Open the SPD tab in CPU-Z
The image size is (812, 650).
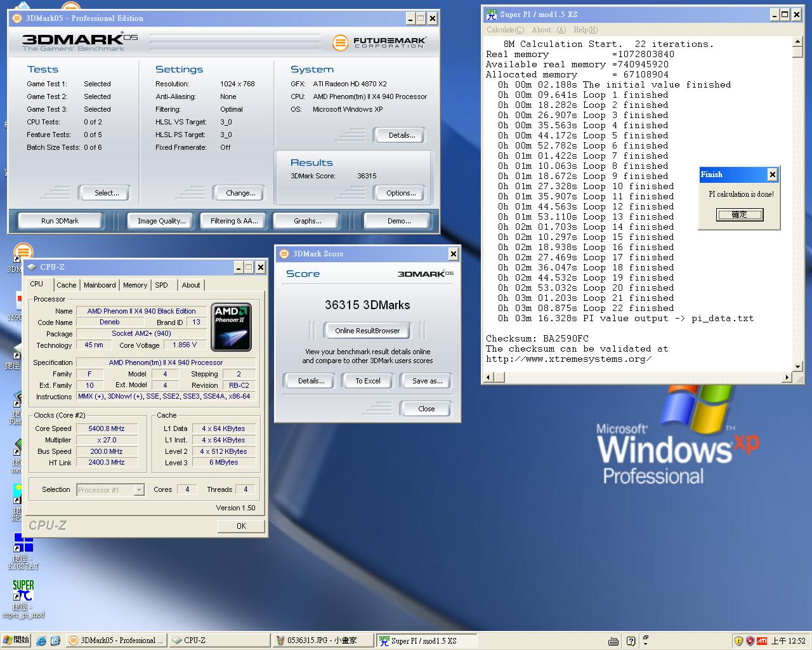pos(162,285)
